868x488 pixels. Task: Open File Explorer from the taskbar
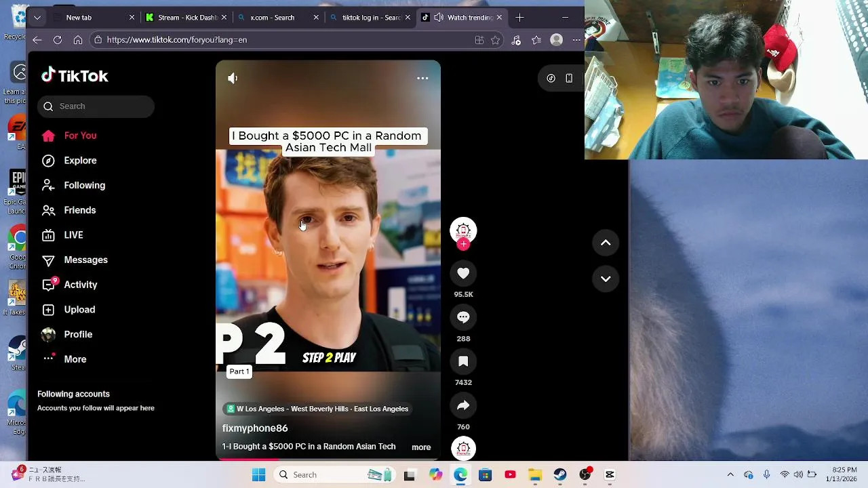tap(535, 475)
